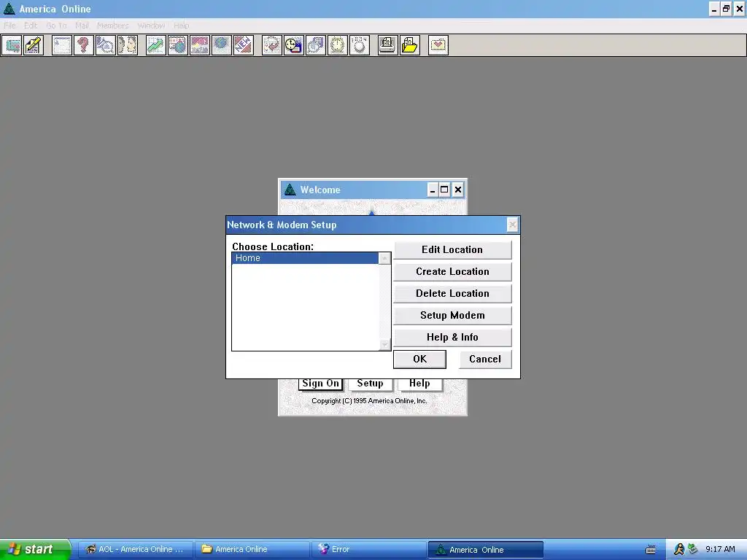Click the Help & Info button
The height and width of the screenshot is (560, 747).
(x=452, y=337)
